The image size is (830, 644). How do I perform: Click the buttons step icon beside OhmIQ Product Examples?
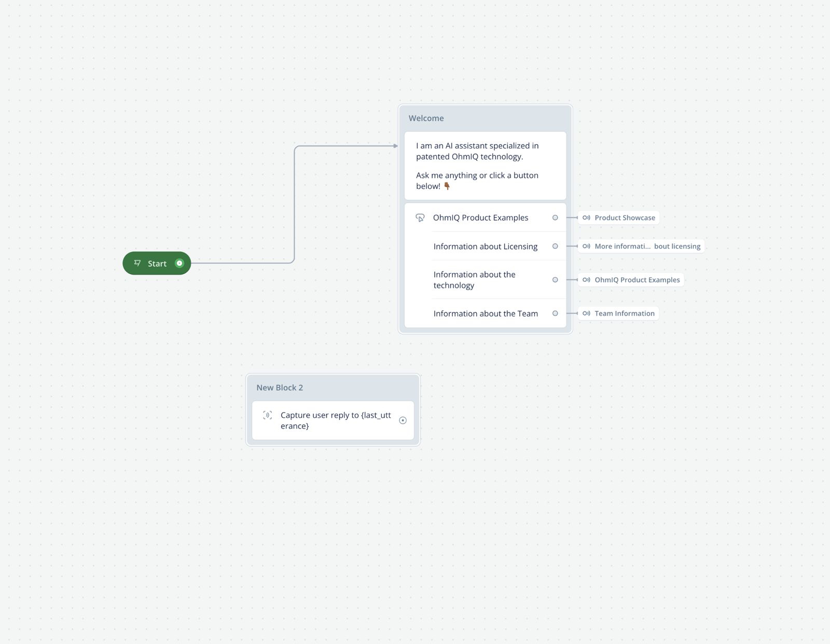(x=420, y=218)
